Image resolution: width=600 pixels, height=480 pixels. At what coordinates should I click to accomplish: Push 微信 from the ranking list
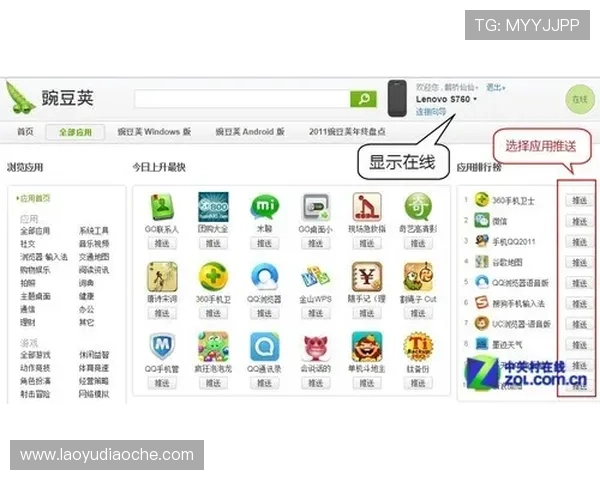[579, 221]
